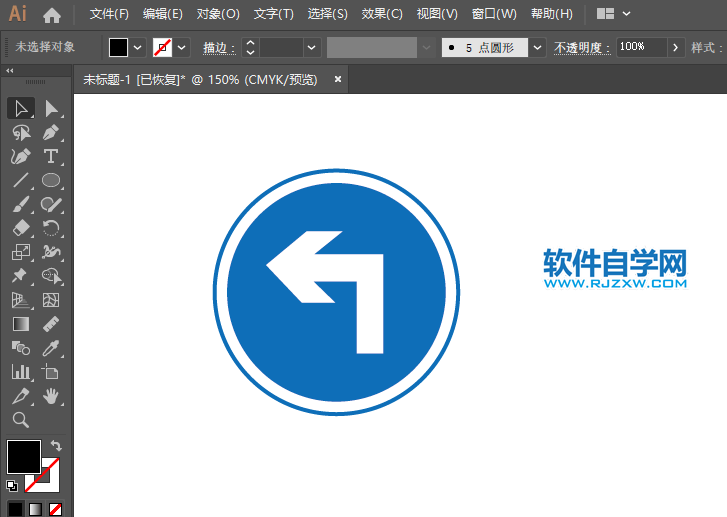The height and width of the screenshot is (517, 727).
Task: Pick the Perspective Grid tool
Action: (x=21, y=300)
